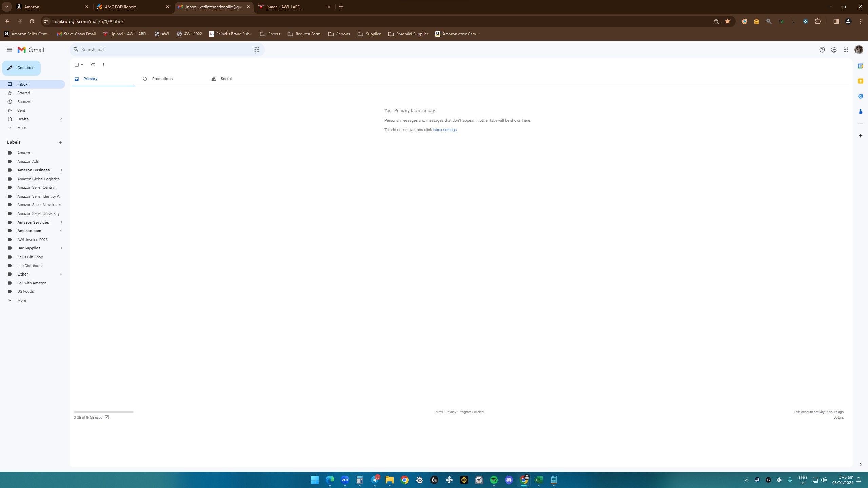Open storage management link icon
Viewport: 868px width, 488px height.
pyautogui.click(x=107, y=417)
